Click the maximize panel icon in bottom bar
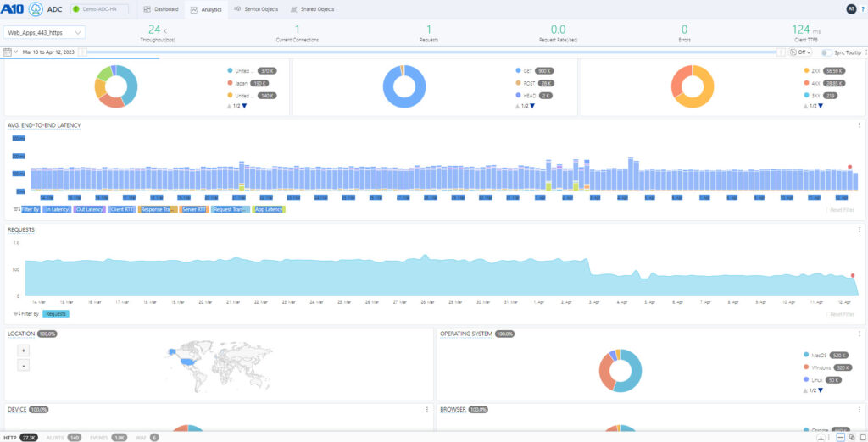This screenshot has height=442, width=868. pos(862,438)
